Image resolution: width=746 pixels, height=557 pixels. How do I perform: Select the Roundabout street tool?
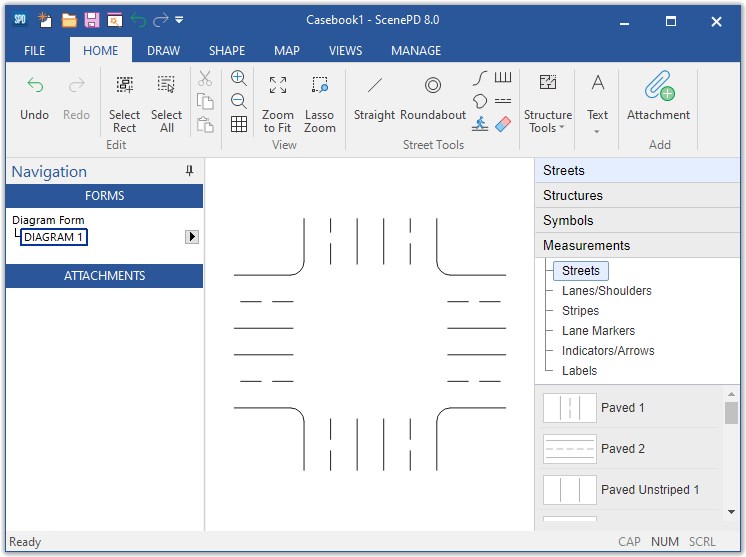(x=433, y=87)
